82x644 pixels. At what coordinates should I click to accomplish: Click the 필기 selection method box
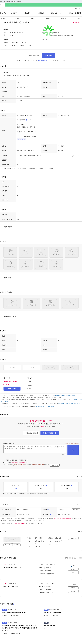tap(51, 367)
